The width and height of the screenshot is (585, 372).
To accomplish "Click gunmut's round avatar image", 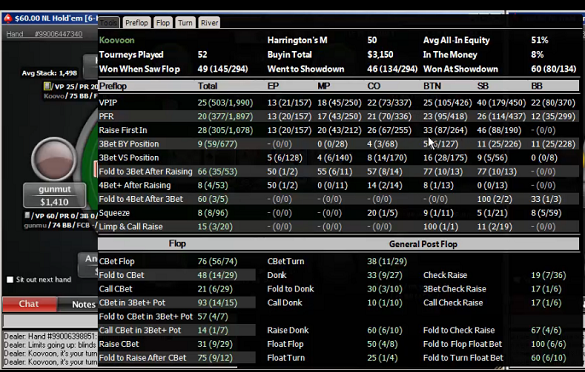I will [54, 159].
